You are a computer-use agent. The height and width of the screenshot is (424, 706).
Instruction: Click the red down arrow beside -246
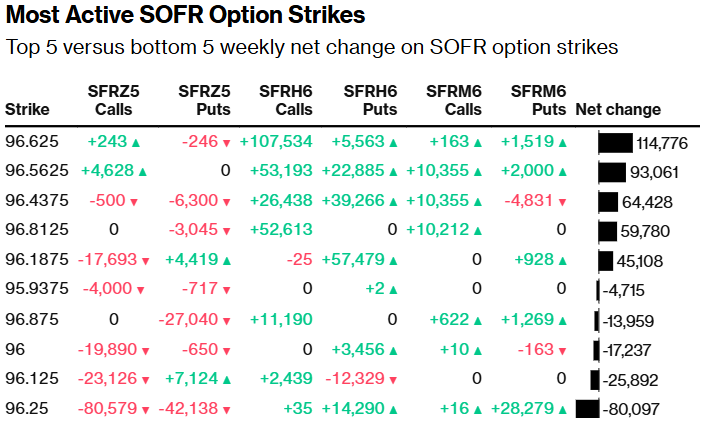pyautogui.click(x=227, y=143)
